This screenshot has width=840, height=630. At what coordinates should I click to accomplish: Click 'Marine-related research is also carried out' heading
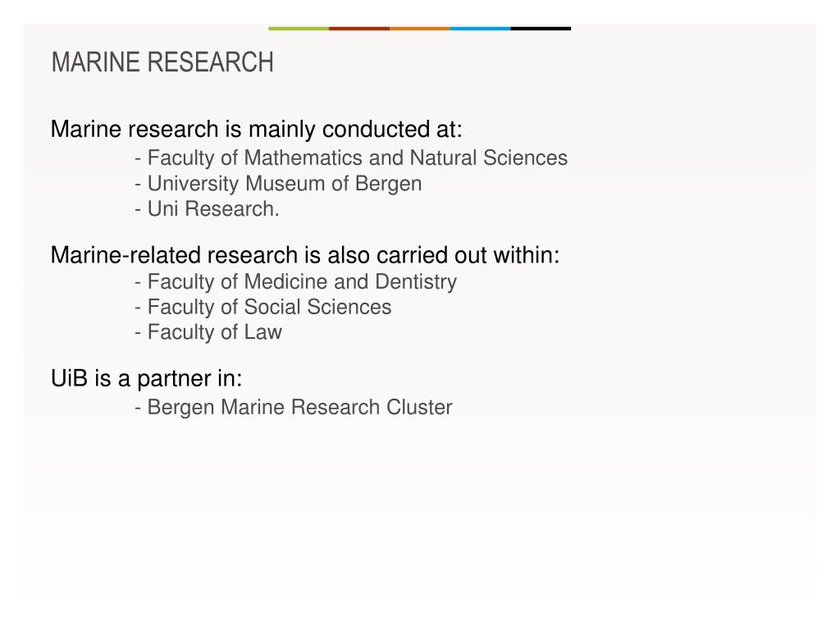pyautogui.click(x=305, y=255)
